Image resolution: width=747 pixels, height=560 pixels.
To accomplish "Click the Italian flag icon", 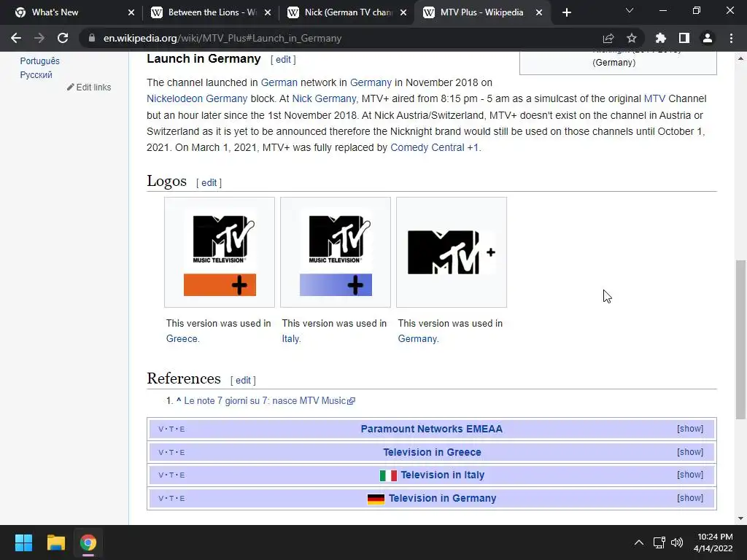I will coord(388,475).
